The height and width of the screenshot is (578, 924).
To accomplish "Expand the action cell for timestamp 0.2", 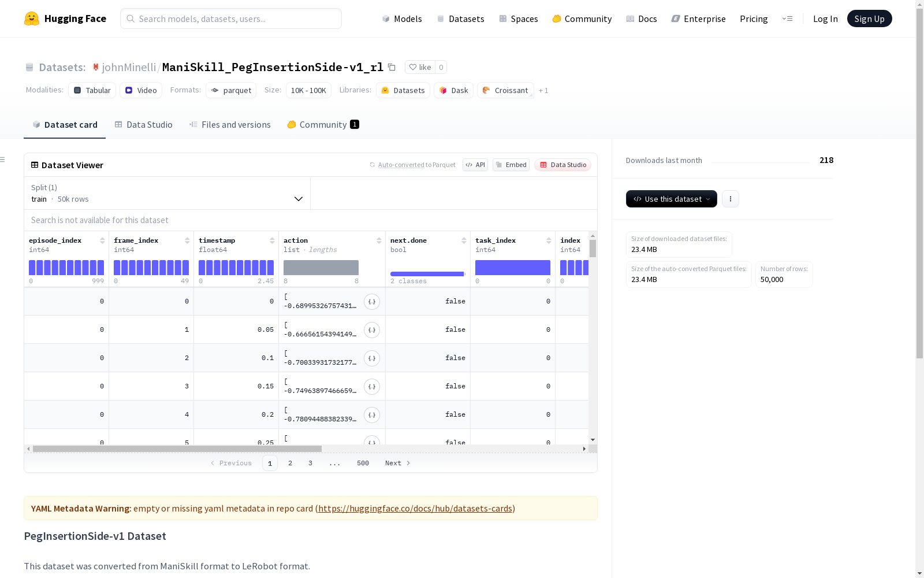I will 372,415.
